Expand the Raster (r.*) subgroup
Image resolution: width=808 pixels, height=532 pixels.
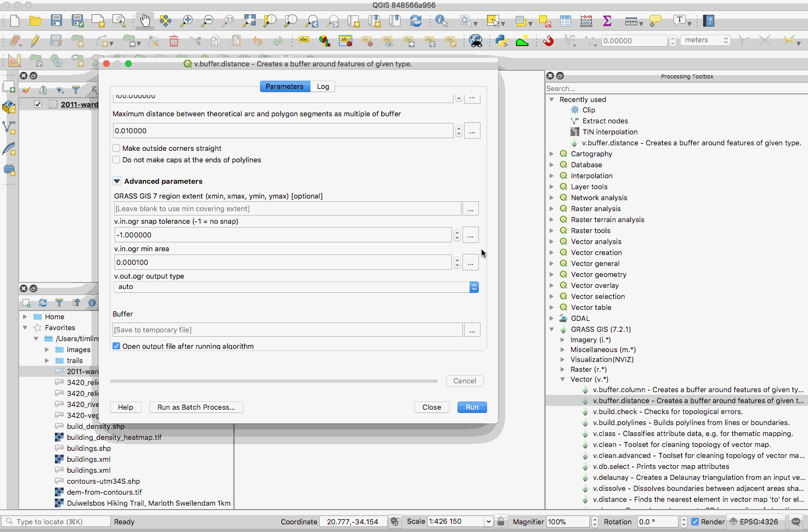click(x=563, y=369)
